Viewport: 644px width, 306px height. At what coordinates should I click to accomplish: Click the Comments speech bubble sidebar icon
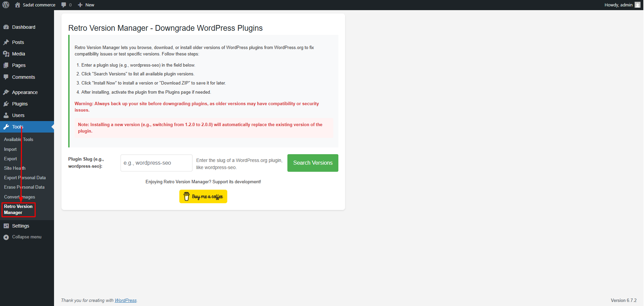(6, 77)
